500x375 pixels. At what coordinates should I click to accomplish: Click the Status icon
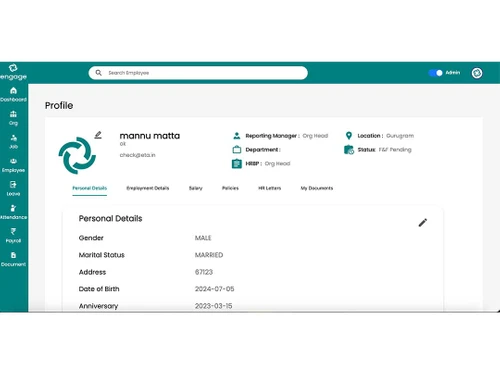pyautogui.click(x=349, y=150)
